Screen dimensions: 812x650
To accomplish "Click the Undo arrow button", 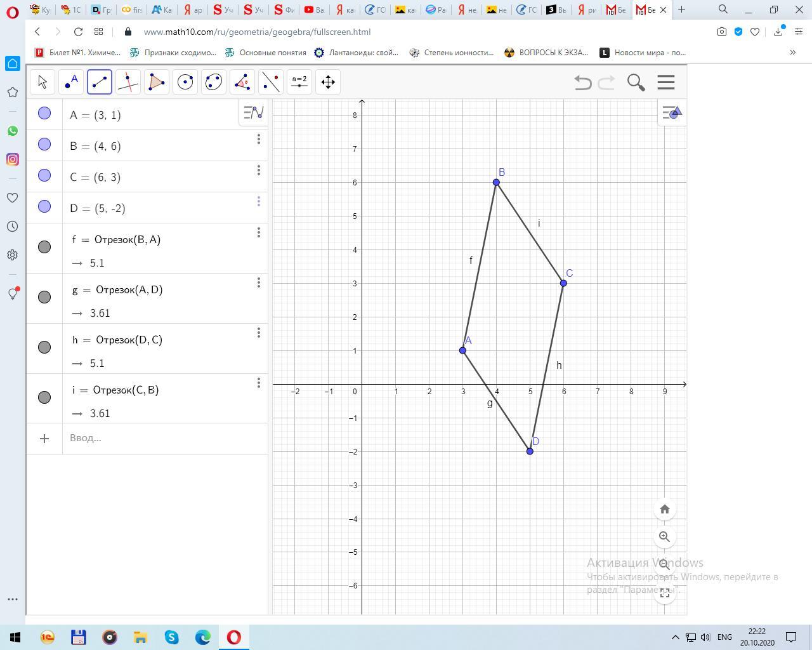I will coord(582,83).
